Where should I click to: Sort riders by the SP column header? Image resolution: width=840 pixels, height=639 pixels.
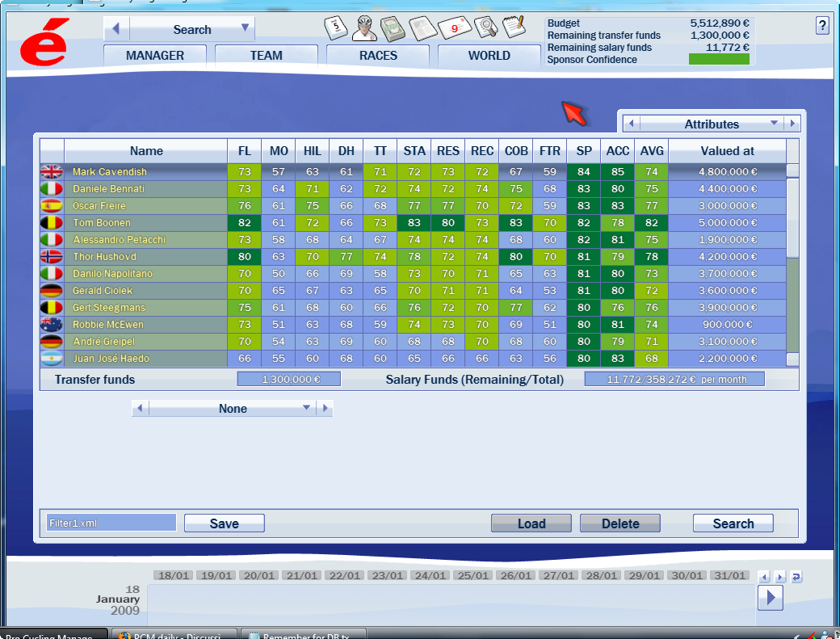(583, 151)
